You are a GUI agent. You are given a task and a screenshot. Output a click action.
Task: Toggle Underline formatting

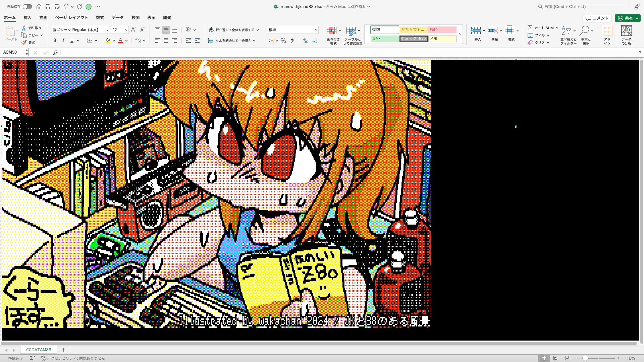[72, 41]
